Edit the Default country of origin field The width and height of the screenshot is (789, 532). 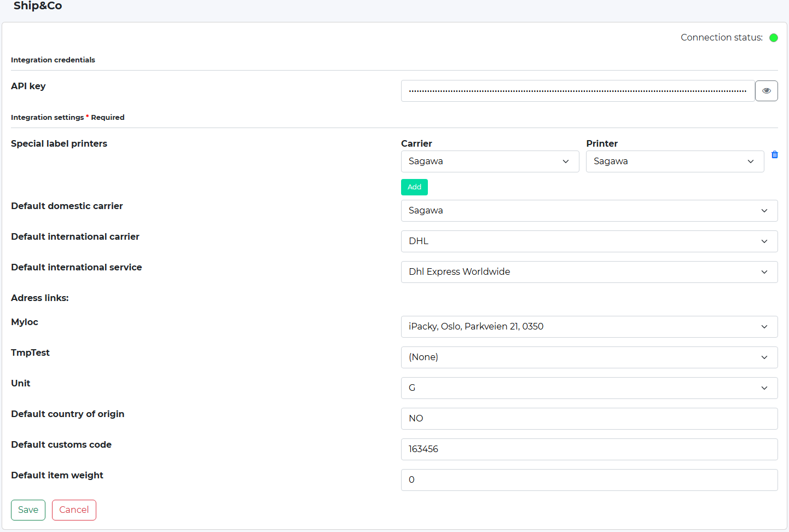(589, 419)
